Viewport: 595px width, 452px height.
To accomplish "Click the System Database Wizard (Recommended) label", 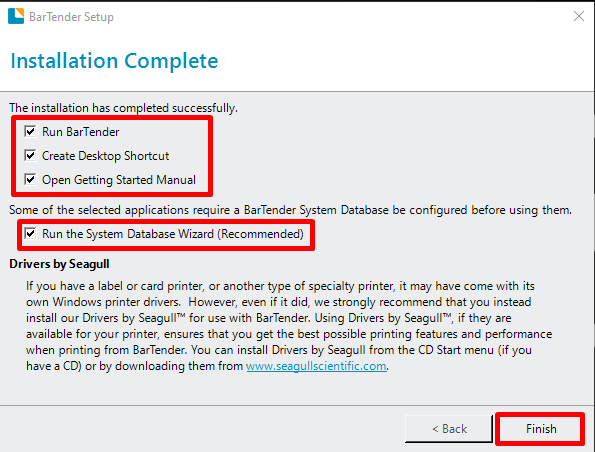I will [x=173, y=234].
